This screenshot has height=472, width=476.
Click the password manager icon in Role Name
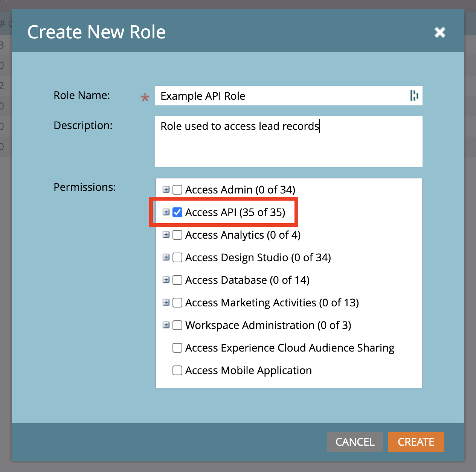click(414, 96)
